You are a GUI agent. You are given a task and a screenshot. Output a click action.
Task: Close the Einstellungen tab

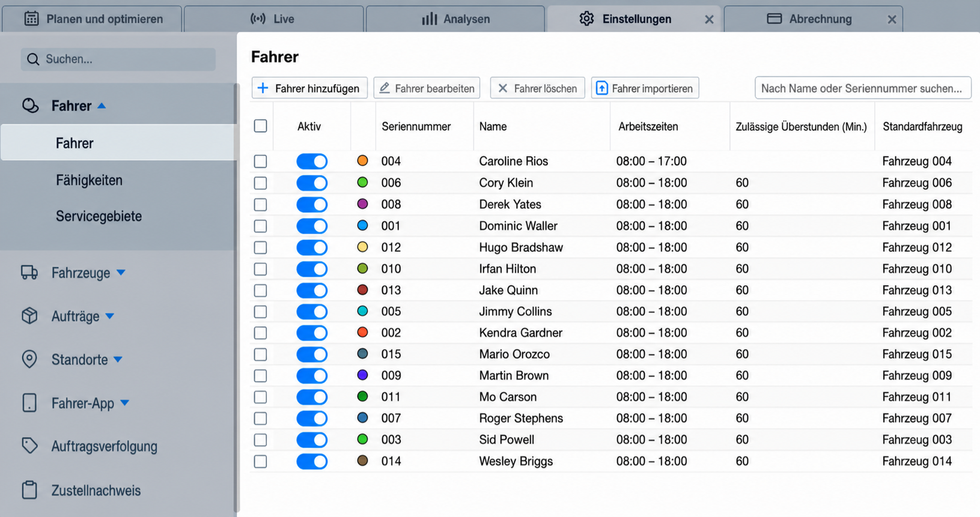pos(709,19)
